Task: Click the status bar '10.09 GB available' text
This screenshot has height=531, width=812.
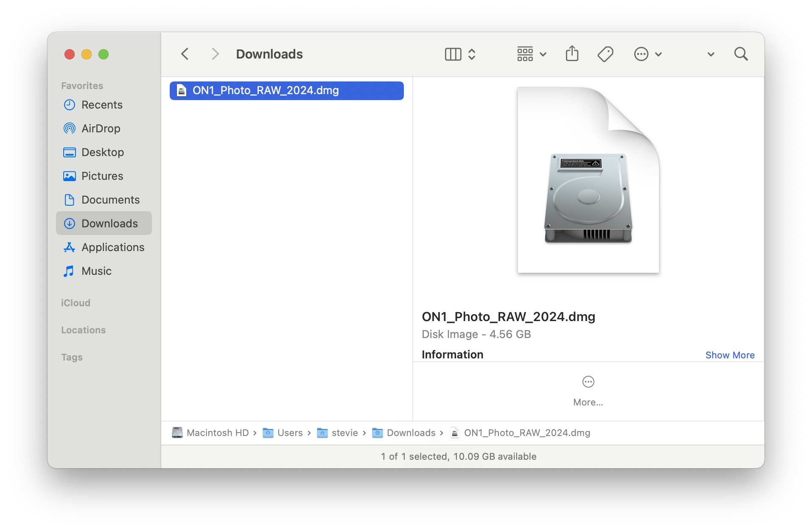Action: click(x=495, y=456)
